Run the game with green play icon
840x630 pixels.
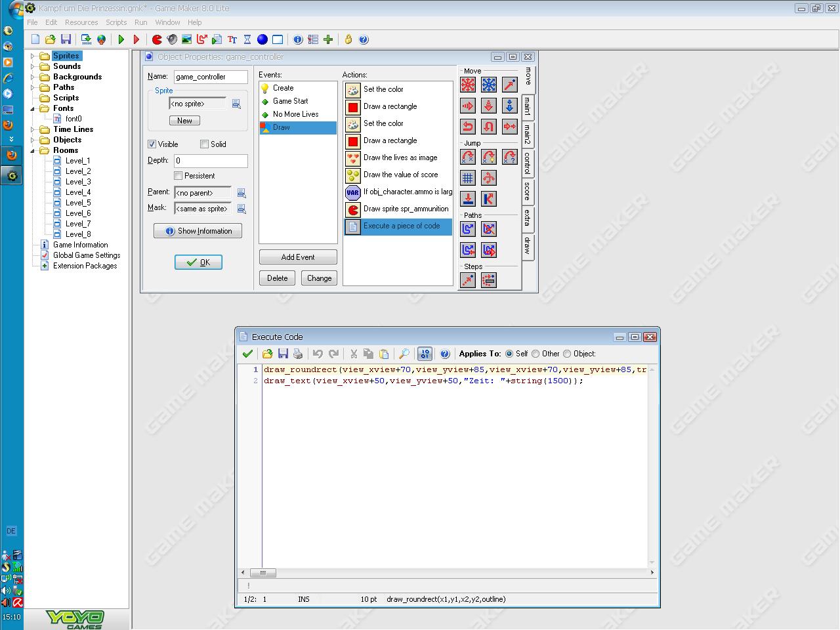[121, 39]
